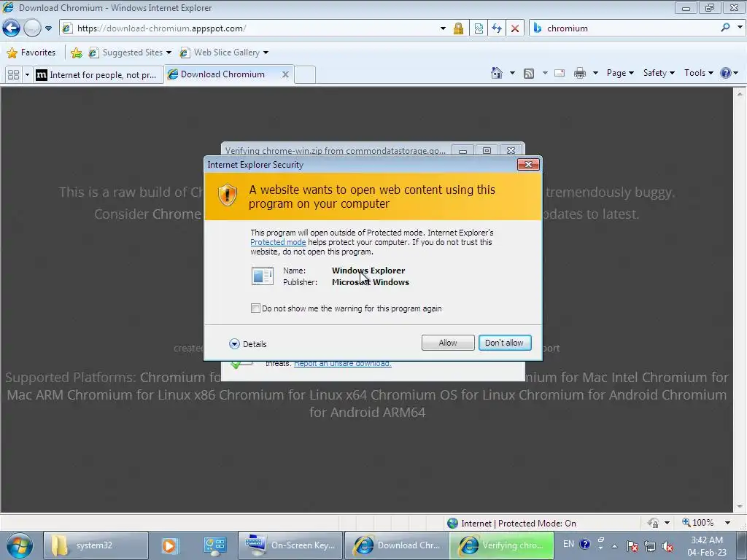The height and width of the screenshot is (560, 747).
Task: Open the Safety menu
Action: [659, 73]
